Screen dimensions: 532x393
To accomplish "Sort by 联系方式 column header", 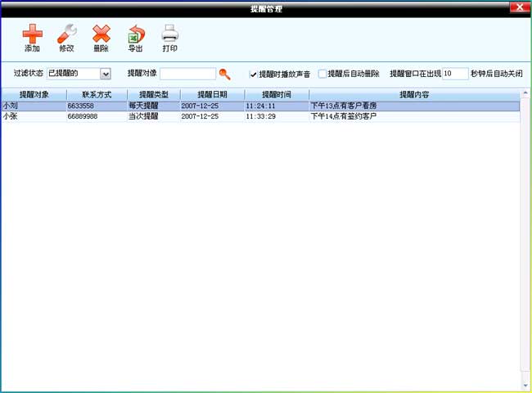I will 97,95.
